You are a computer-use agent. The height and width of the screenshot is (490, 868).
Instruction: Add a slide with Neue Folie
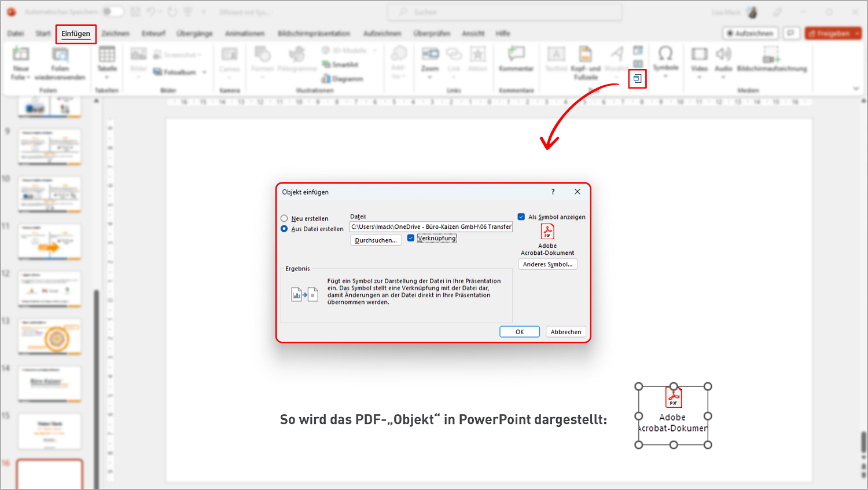21,56
